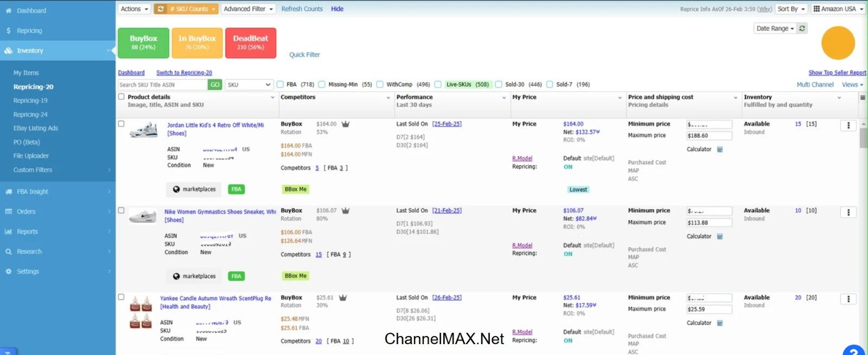Open File Uploader

pyautogui.click(x=31, y=156)
